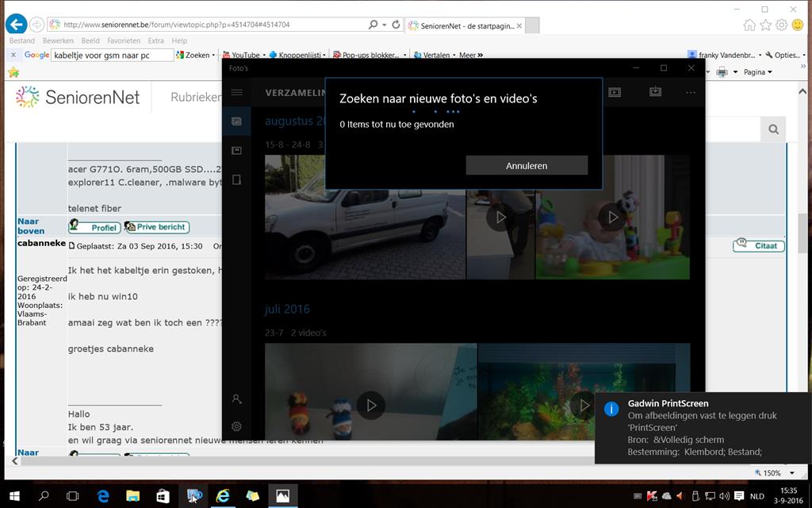The height and width of the screenshot is (508, 812).
Task: Click the forum search magnifier button
Action: tap(773, 129)
